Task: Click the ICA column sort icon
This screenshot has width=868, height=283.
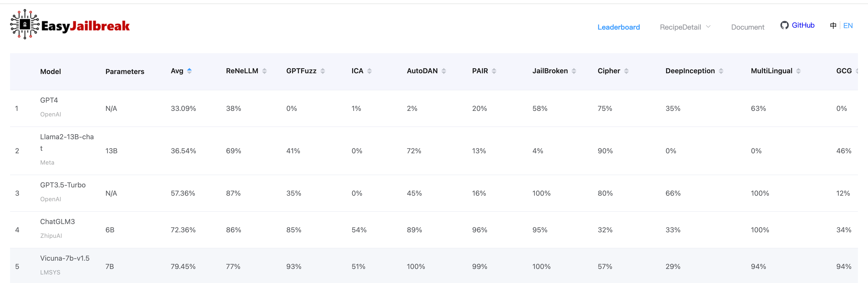Action: 369,71
